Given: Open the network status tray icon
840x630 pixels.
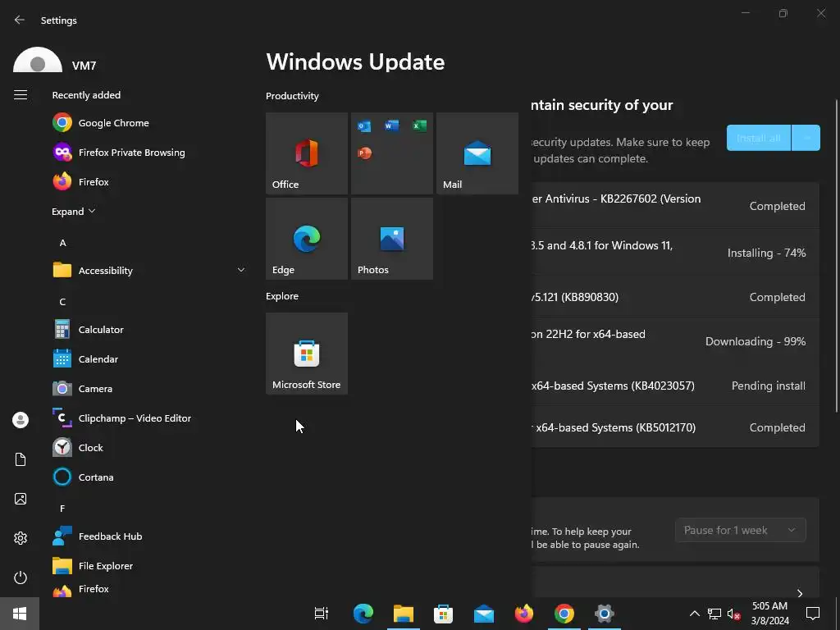Looking at the screenshot, I should click(714, 614).
